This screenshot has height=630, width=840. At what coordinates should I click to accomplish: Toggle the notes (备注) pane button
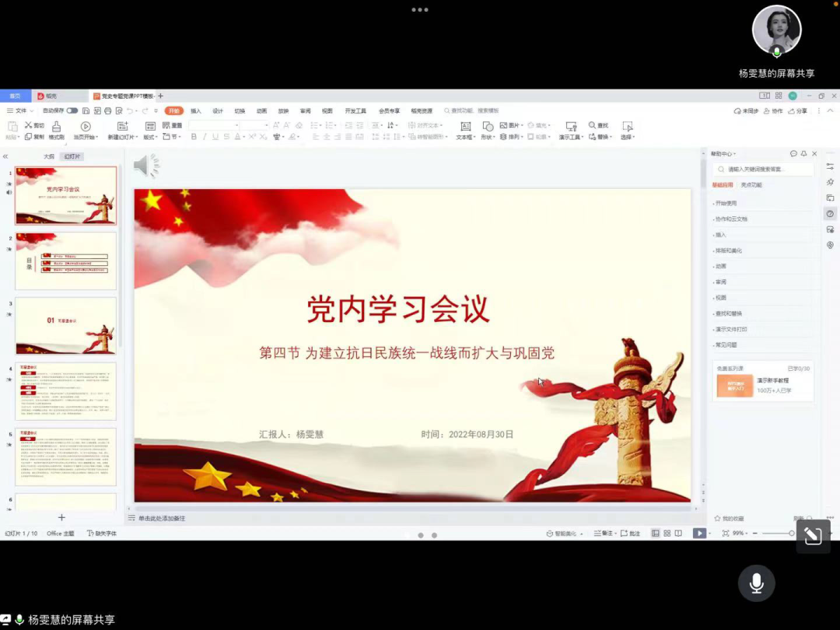605,534
